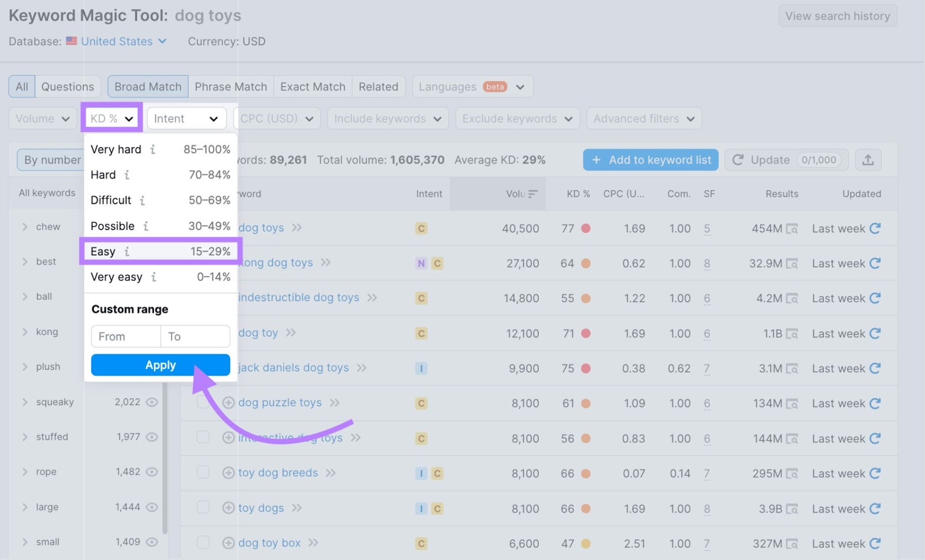The height and width of the screenshot is (560, 925).
Task: Click the Add to keyword list button
Action: click(x=650, y=160)
